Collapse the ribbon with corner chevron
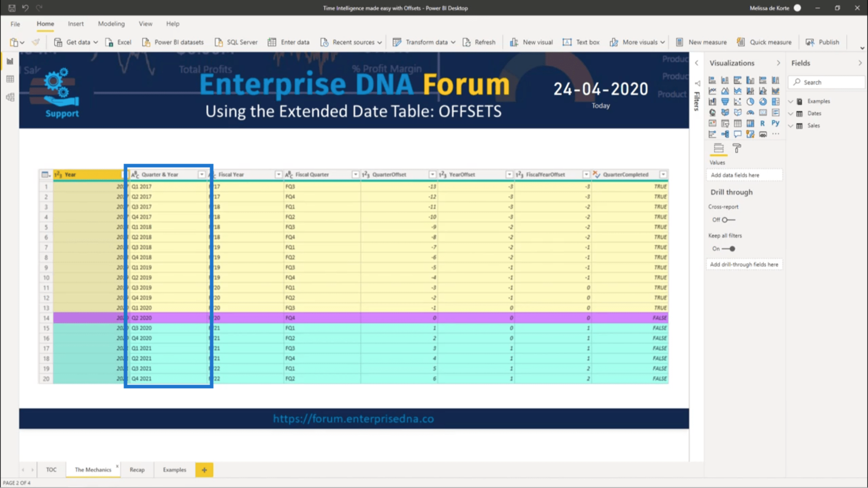This screenshot has height=488, width=868. pos(862,48)
